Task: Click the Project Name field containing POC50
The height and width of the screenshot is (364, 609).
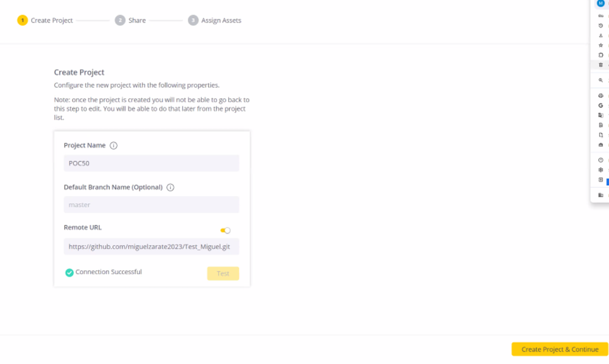Action: pos(151,163)
